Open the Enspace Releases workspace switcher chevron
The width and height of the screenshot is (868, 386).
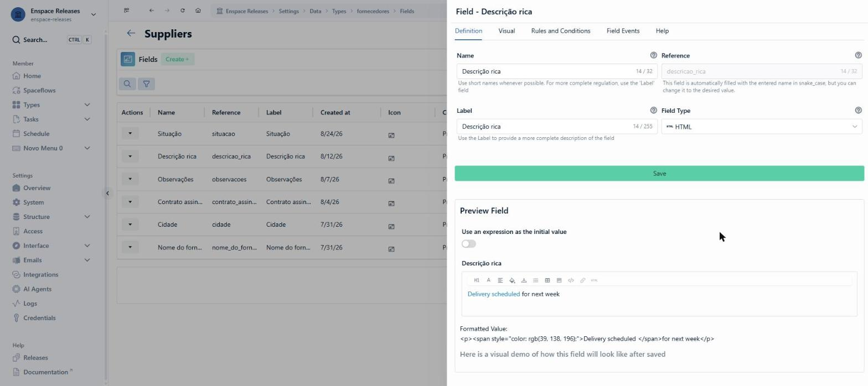93,14
